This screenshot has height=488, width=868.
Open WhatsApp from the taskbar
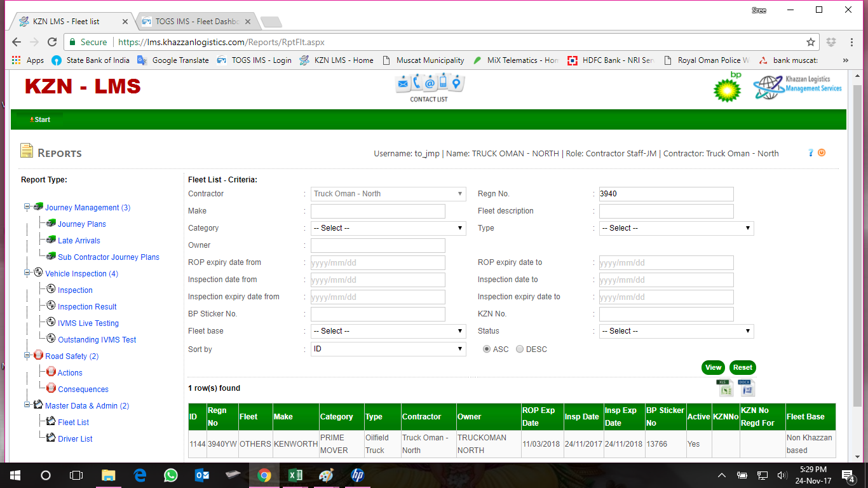[x=171, y=475]
